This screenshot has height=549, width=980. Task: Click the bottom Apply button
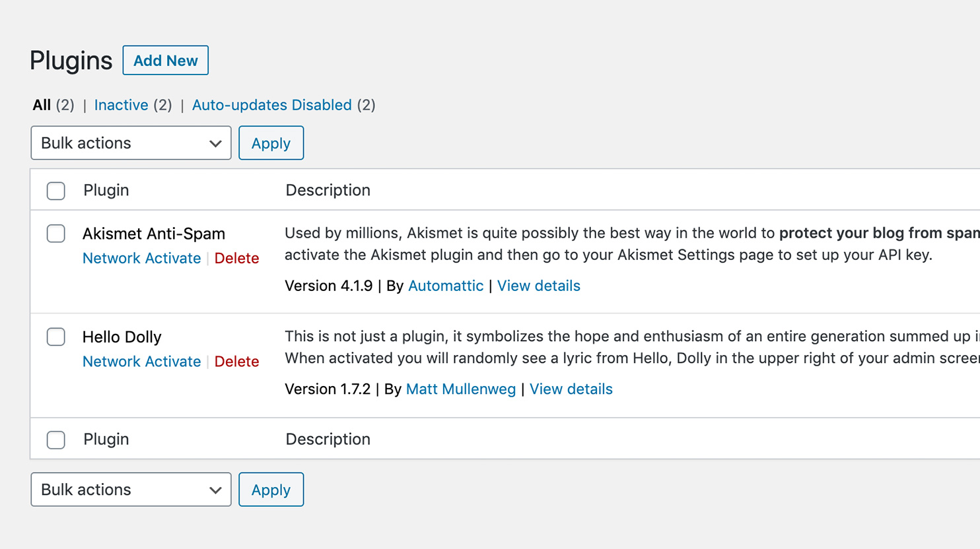pos(271,490)
